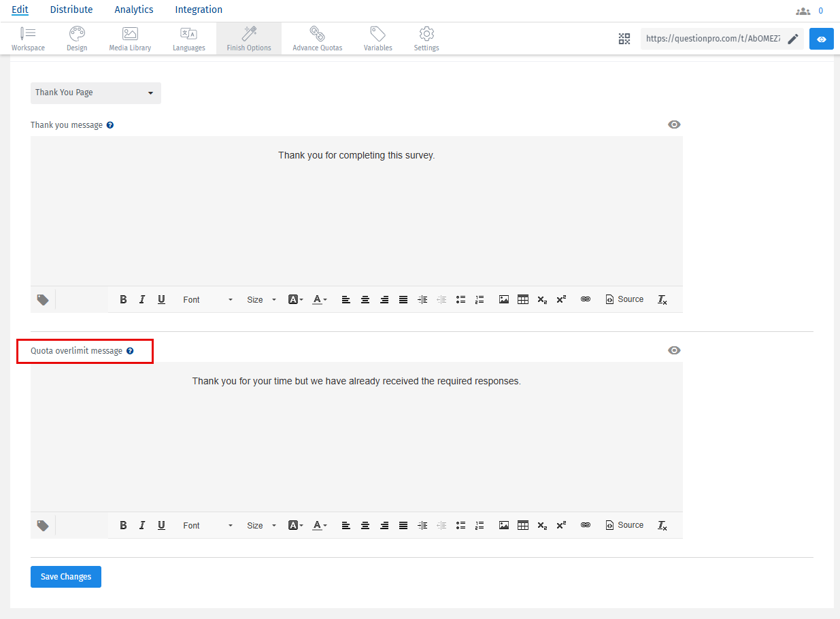This screenshot has width=840, height=619.
Task: Switch to the Integration tab
Action: click(199, 10)
